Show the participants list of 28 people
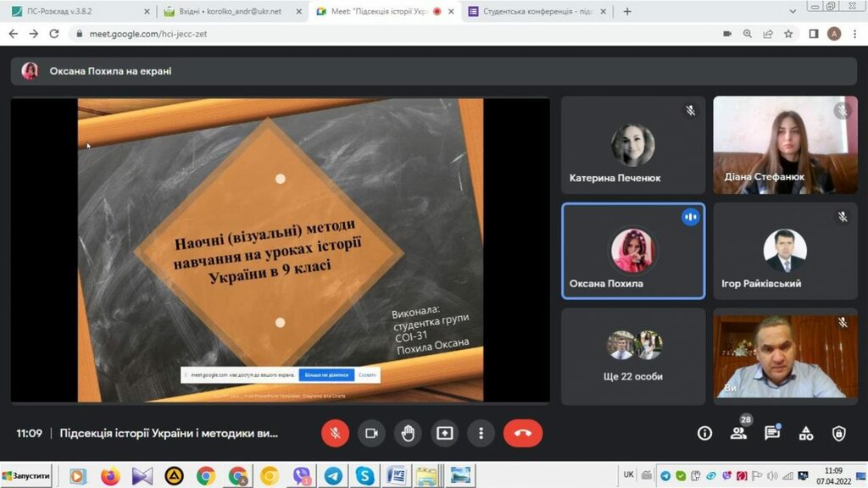 [738, 433]
